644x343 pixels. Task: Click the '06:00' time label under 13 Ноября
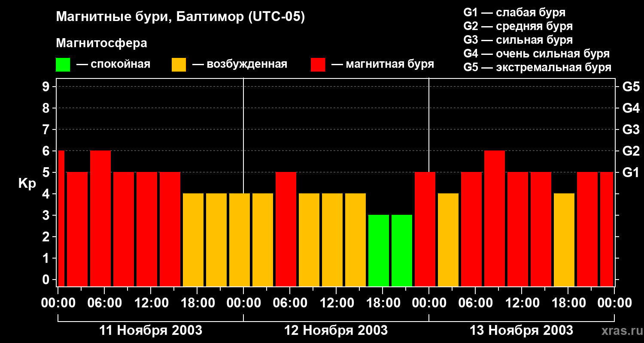click(x=475, y=303)
